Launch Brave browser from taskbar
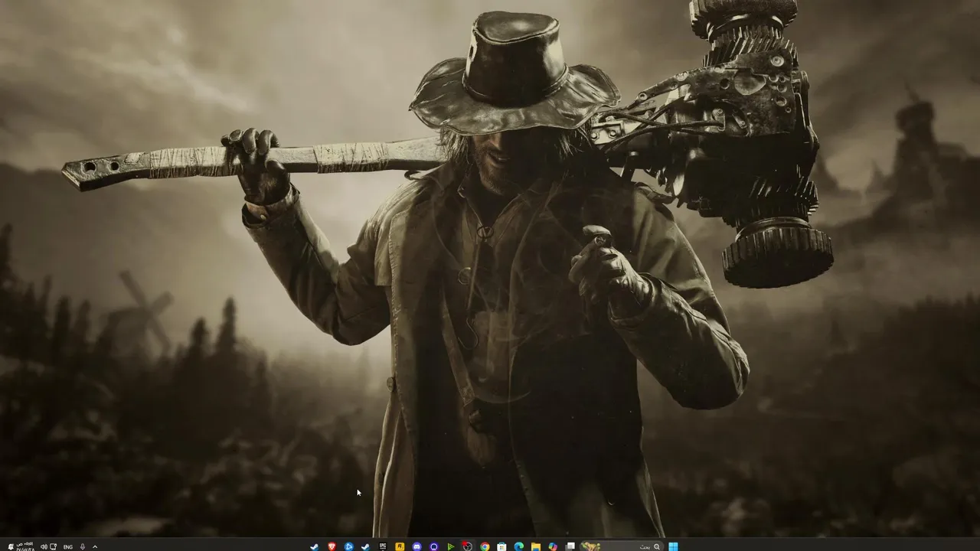 (x=332, y=546)
